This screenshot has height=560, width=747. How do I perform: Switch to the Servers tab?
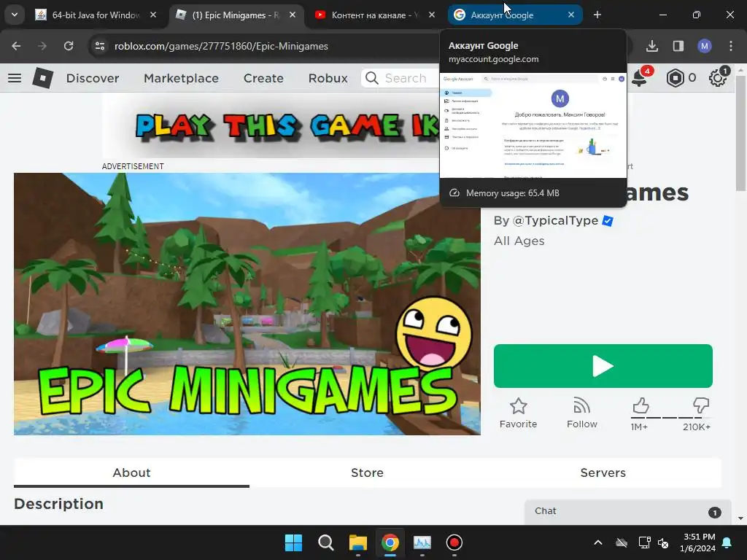603,472
